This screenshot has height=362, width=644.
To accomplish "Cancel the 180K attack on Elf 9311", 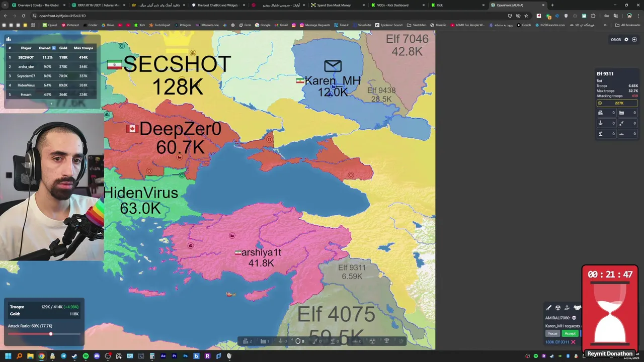I will (573, 342).
